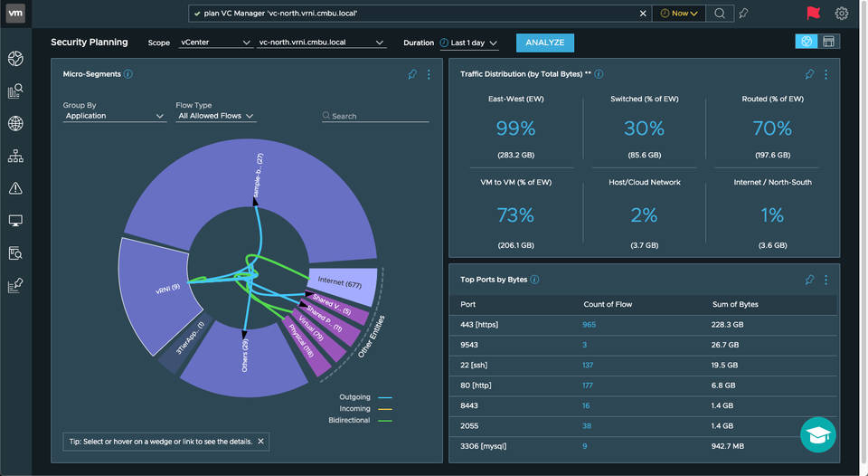The image size is (868, 476).
Task: Open the Group By Application dropdown
Action: pos(115,116)
